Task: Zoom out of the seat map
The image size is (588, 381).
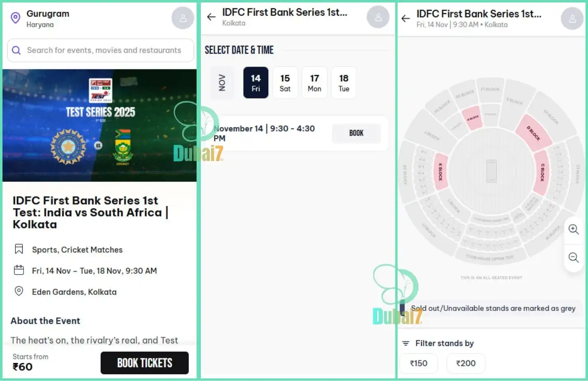Action: click(x=573, y=258)
